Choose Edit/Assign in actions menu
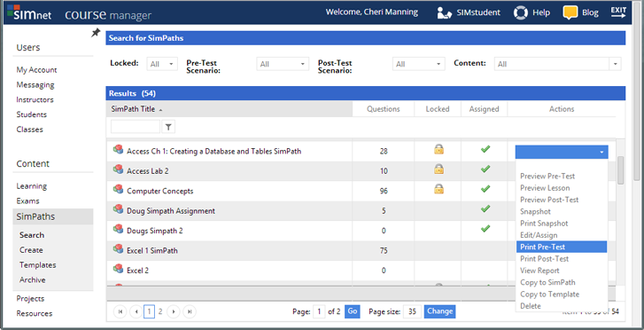This screenshot has height=330, width=644. (539, 235)
